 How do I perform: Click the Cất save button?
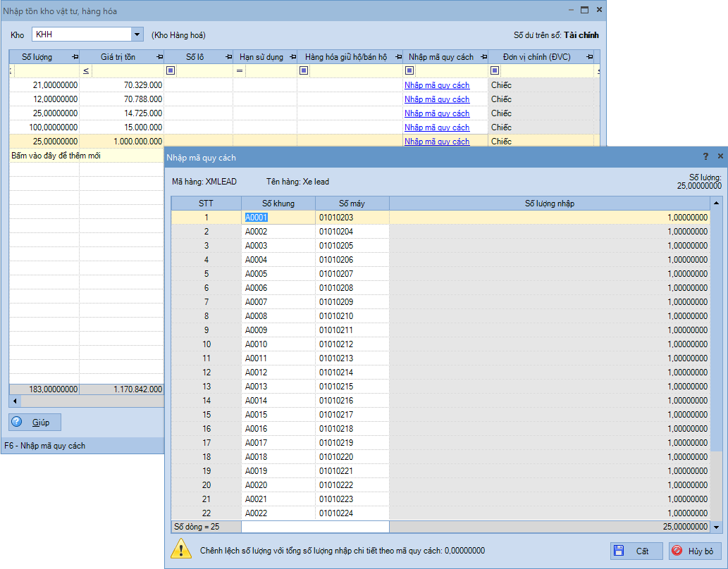pos(636,551)
